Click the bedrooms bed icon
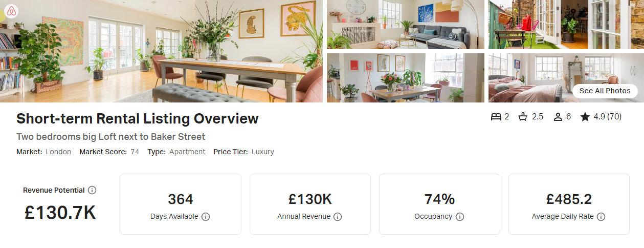 click(496, 117)
